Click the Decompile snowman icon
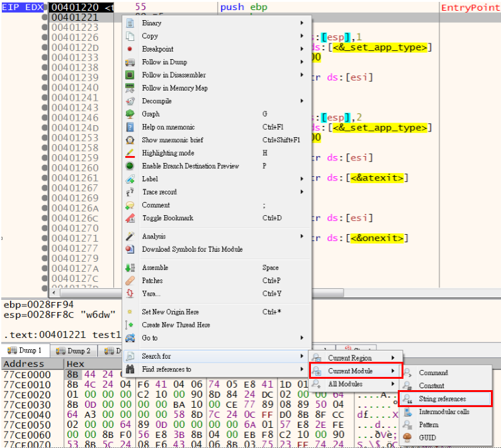The width and height of the screenshot is (501, 448). point(130,101)
